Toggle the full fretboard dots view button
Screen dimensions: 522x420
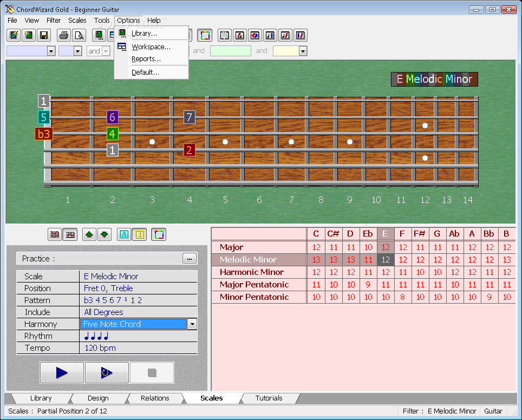pyautogui.click(x=55, y=235)
